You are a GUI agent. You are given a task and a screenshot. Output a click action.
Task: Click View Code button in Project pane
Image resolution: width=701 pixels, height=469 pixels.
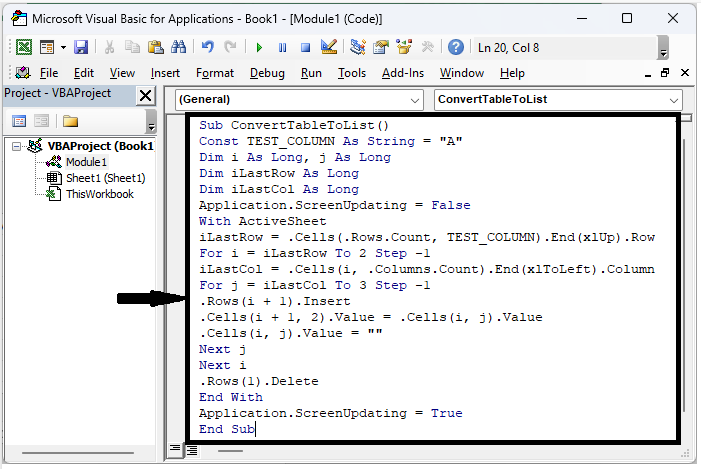coord(19,121)
